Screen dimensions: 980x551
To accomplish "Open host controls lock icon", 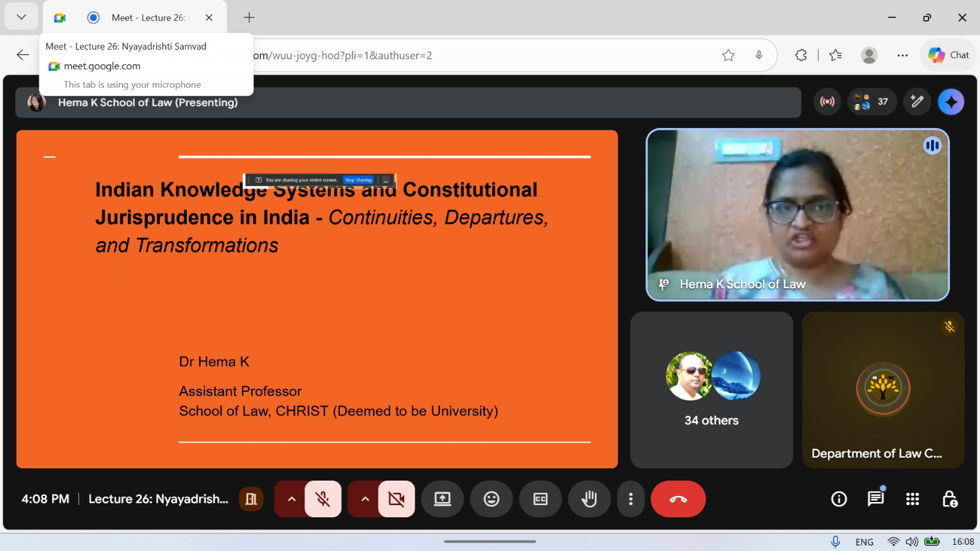I will 949,499.
